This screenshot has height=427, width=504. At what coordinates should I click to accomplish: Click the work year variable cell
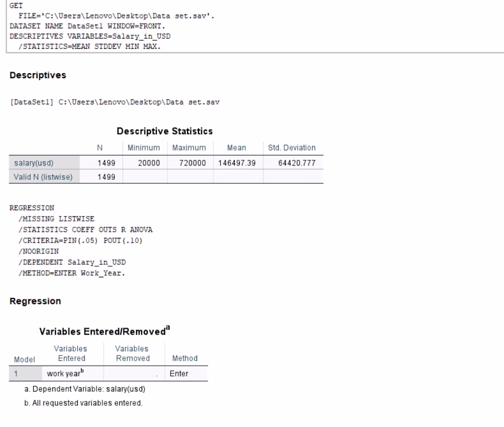[65, 373]
